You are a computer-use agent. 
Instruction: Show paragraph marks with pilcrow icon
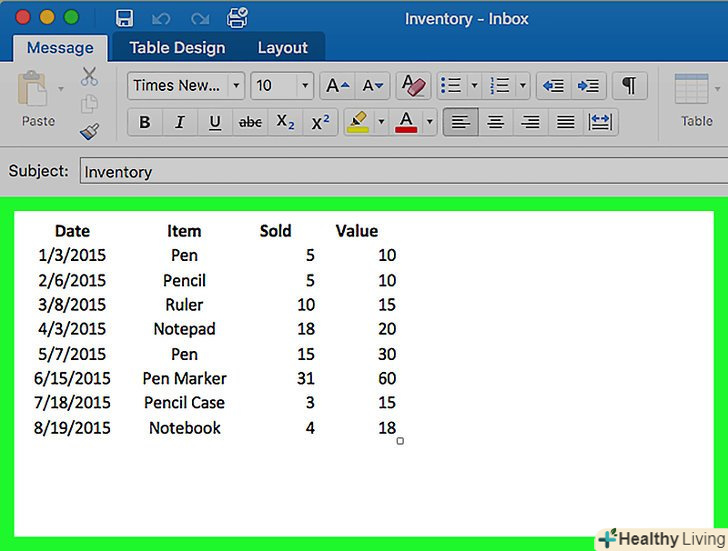coord(630,86)
